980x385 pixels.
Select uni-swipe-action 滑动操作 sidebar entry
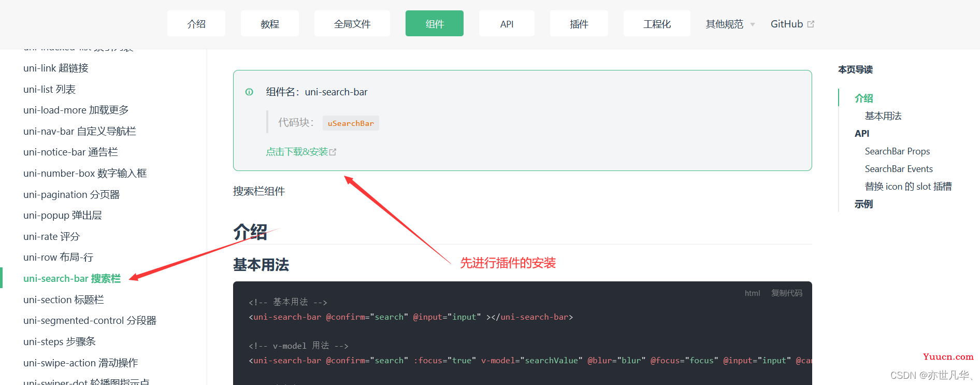(81, 363)
